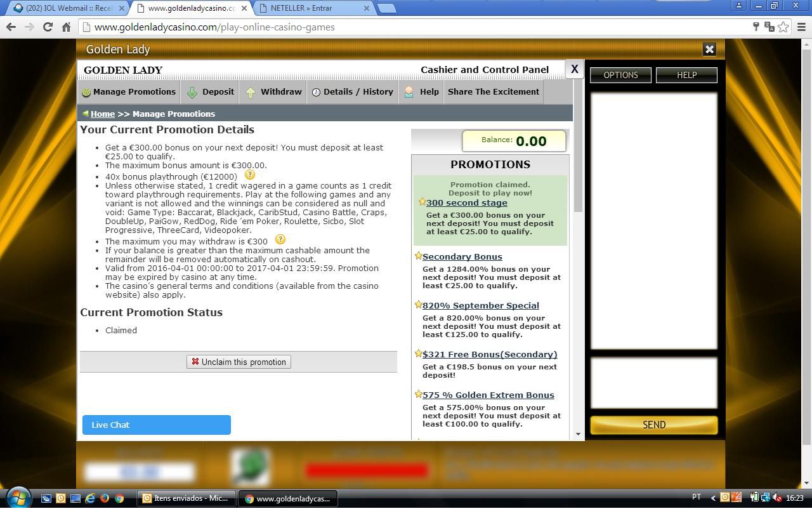Open the 575 % Golden Extrem Bonus link
This screenshot has width=812, height=530.
(488, 395)
